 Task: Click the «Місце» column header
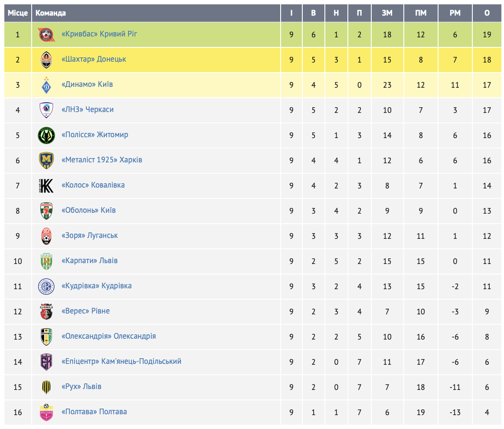pos(18,13)
